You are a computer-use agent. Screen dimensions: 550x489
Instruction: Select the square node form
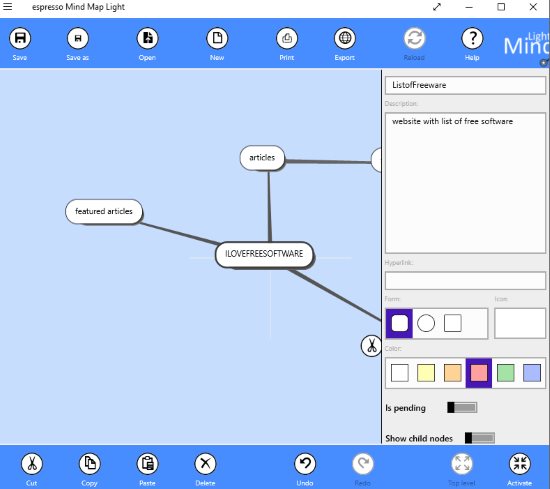point(452,323)
